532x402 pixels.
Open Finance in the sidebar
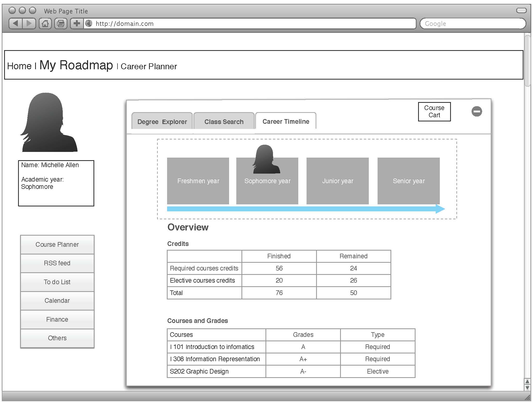(x=57, y=319)
